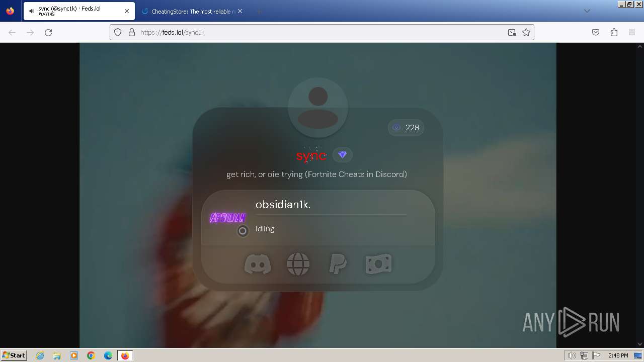Open the Extensions puzzle icon
The width and height of the screenshot is (644, 362).
click(614, 32)
